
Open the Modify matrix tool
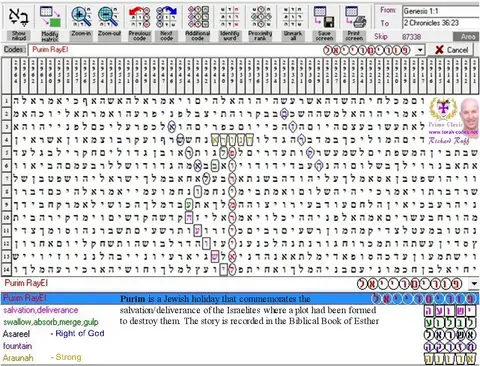point(50,17)
